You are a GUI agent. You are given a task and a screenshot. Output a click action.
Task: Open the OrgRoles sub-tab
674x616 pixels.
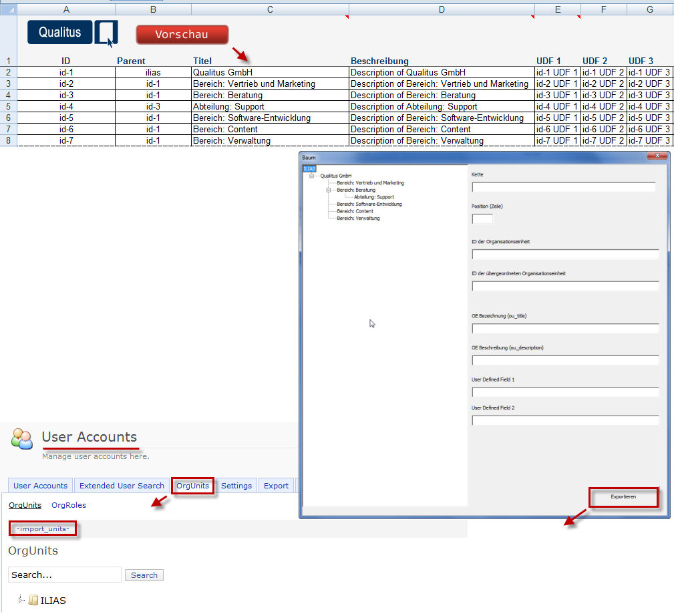[69, 505]
